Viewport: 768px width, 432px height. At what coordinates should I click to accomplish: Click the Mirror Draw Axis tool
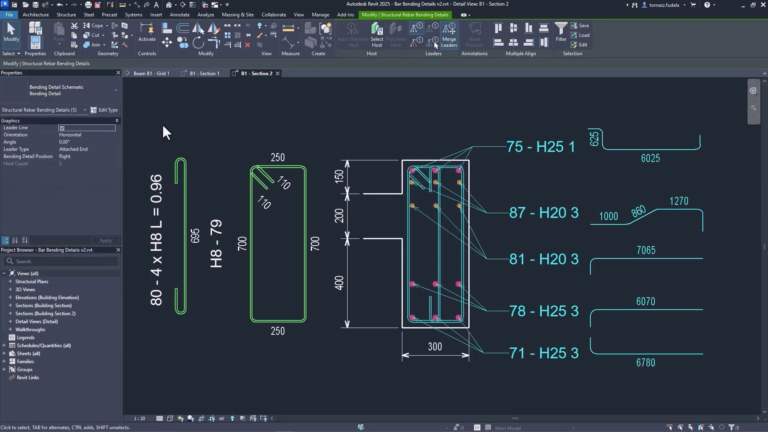pyautogui.click(x=214, y=28)
